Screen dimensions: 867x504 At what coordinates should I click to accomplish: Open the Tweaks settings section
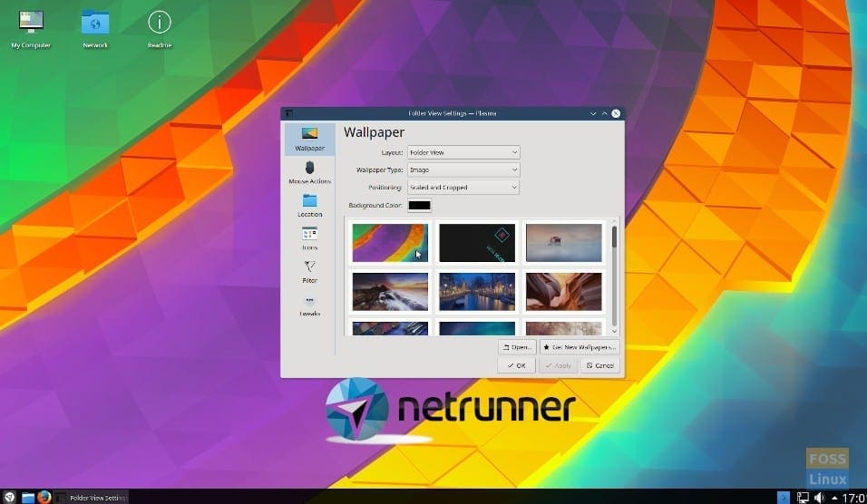coord(309,305)
